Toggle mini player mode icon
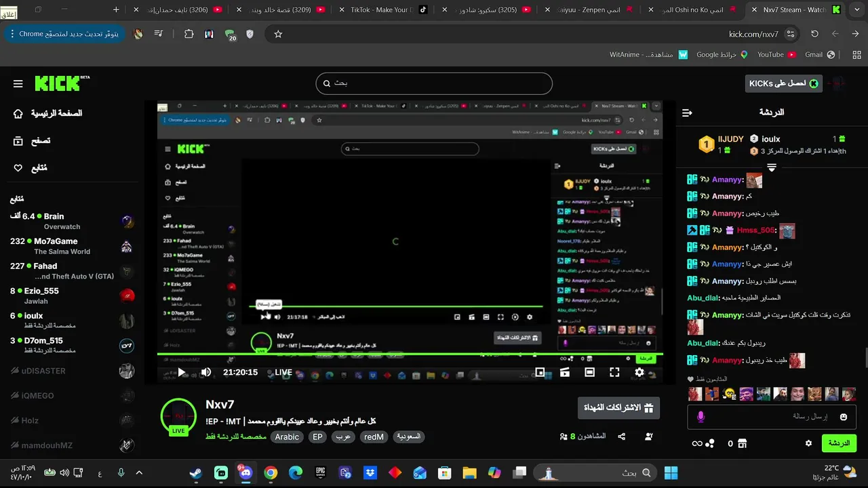Viewport: 868px width, 488px height. click(x=540, y=372)
